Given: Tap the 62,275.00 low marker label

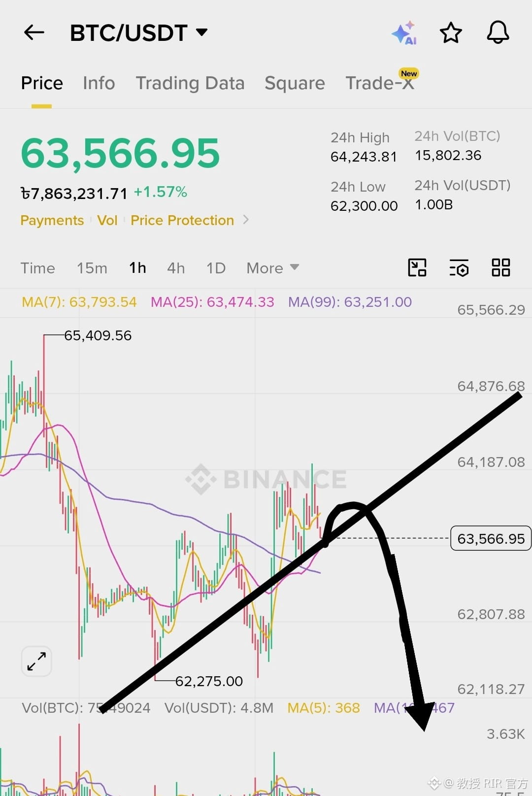Looking at the screenshot, I should point(209,681).
